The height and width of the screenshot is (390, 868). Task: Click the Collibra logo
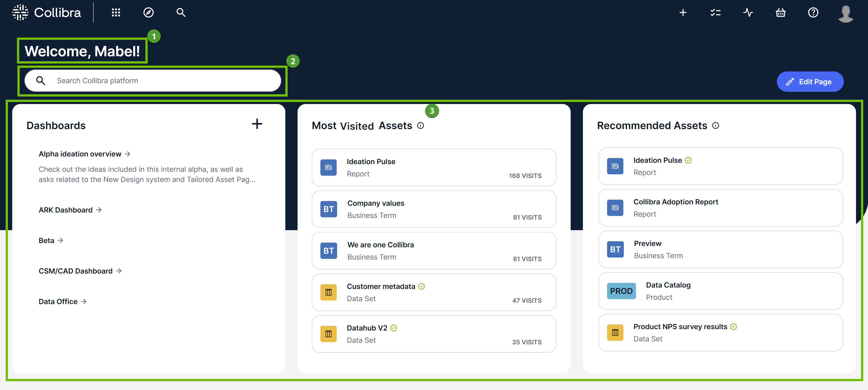(x=47, y=12)
